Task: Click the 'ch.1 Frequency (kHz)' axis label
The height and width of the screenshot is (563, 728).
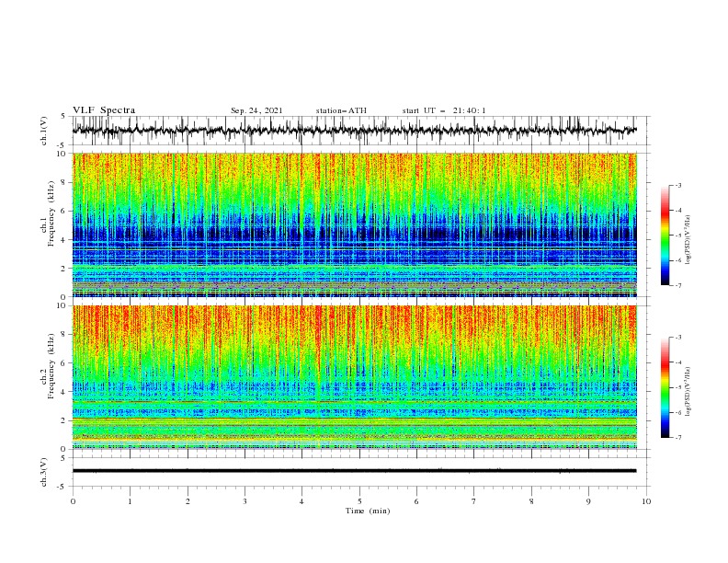Action: pos(48,213)
